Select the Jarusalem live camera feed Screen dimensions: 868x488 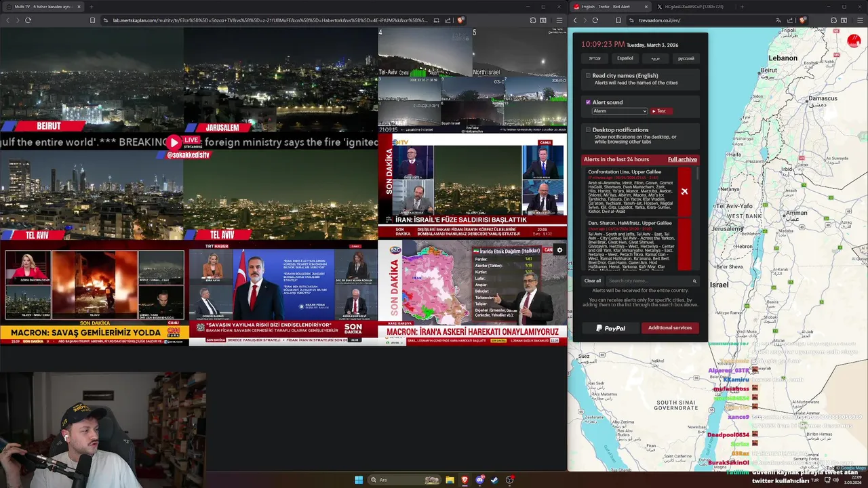coord(281,79)
